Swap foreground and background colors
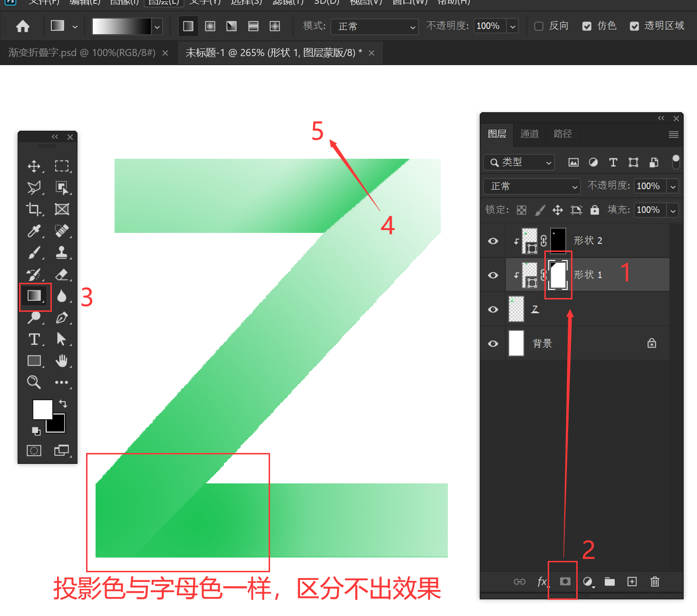The image size is (697, 616). (x=63, y=404)
